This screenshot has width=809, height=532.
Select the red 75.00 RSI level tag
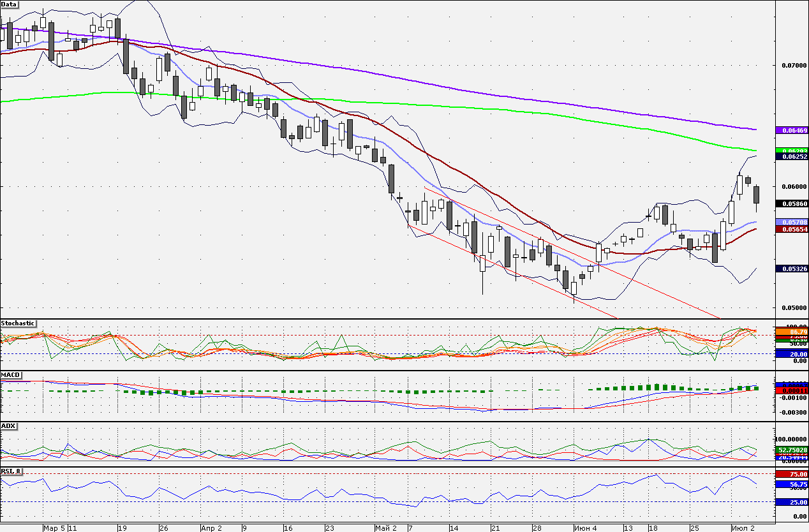tap(792, 474)
